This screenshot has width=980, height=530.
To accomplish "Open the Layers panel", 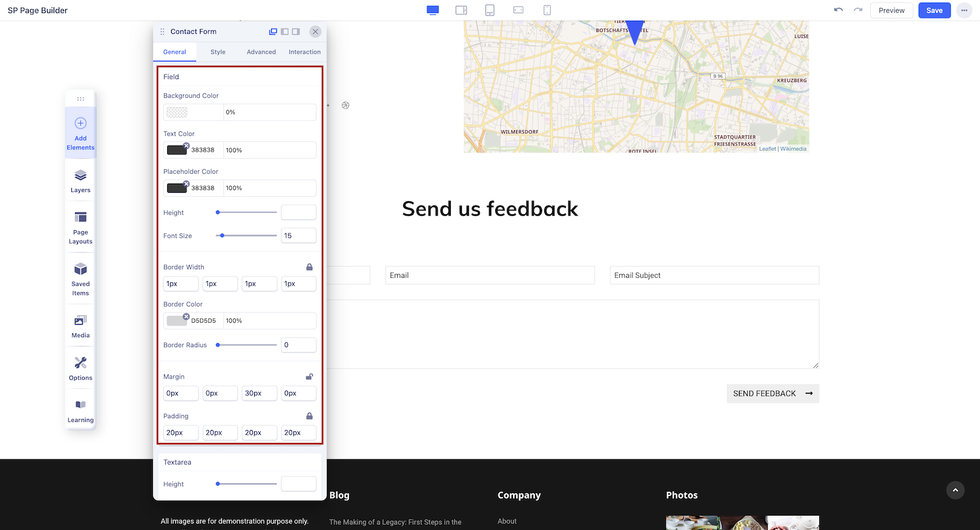I will 80,181.
